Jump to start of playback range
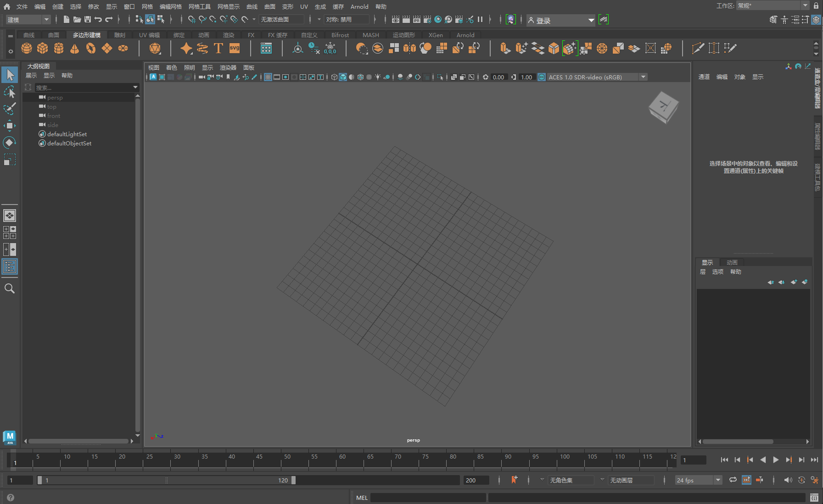Image resolution: width=823 pixels, height=504 pixels. point(724,460)
